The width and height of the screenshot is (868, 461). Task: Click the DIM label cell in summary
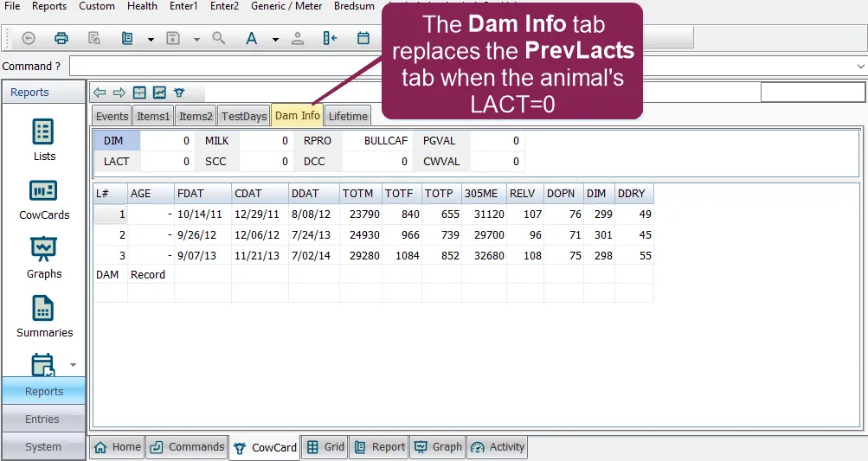117,141
